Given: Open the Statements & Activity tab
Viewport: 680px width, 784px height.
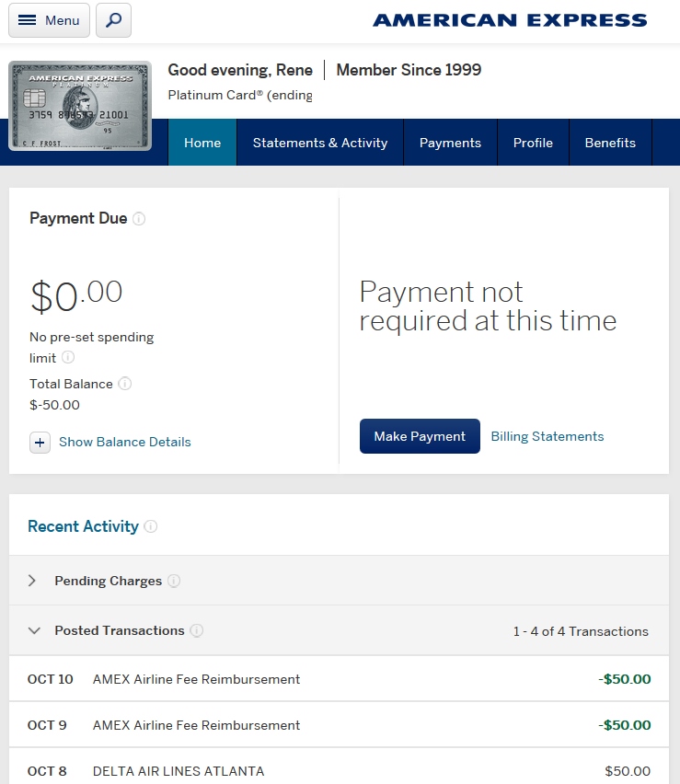Looking at the screenshot, I should tap(320, 143).
